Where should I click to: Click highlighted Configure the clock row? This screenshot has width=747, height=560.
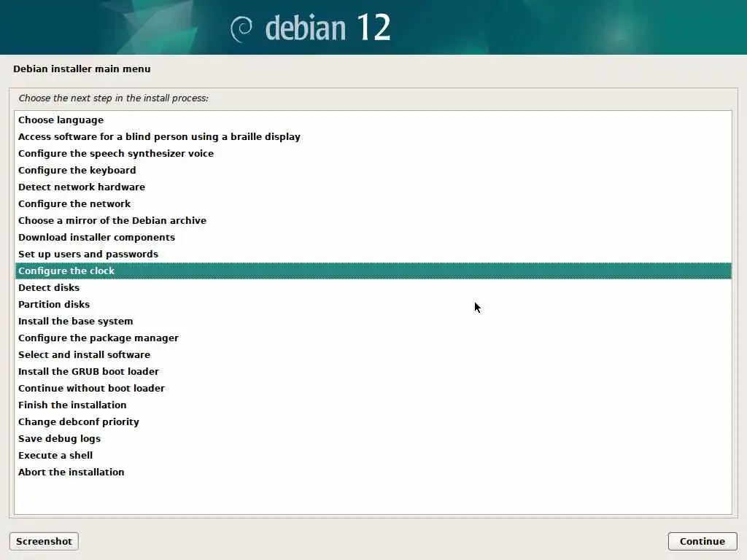[373, 271]
